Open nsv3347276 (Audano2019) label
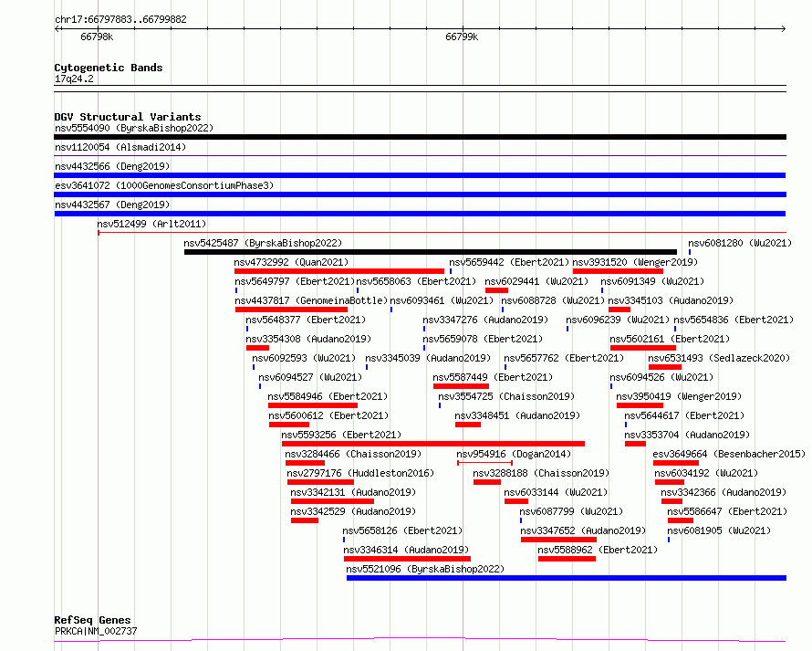 click(485, 320)
